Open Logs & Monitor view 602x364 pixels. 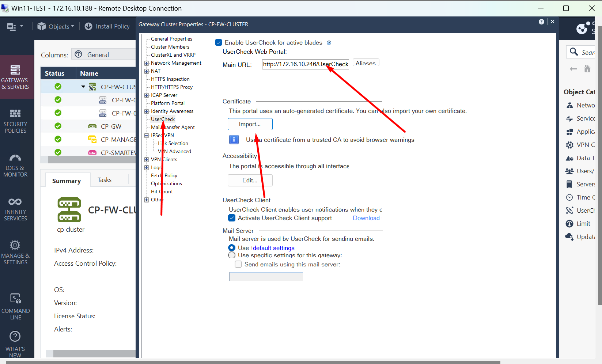pos(15,164)
